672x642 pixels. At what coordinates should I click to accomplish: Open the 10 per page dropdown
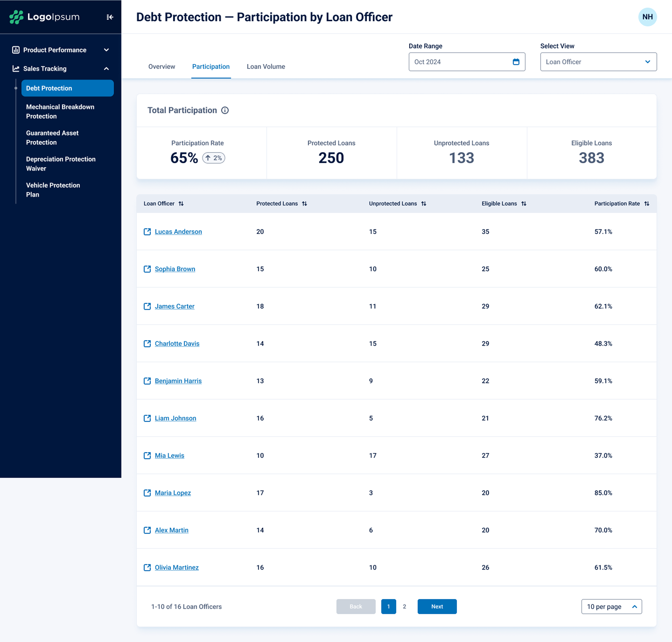(611, 606)
